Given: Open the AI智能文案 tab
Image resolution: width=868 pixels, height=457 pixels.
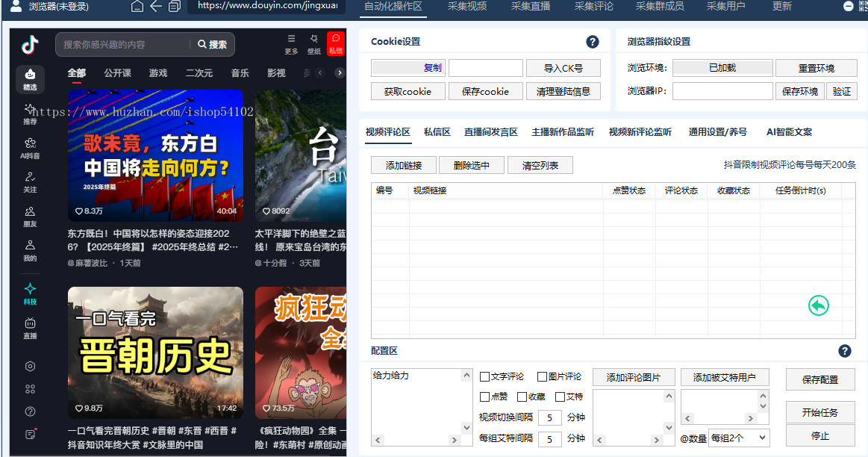Looking at the screenshot, I should (789, 132).
